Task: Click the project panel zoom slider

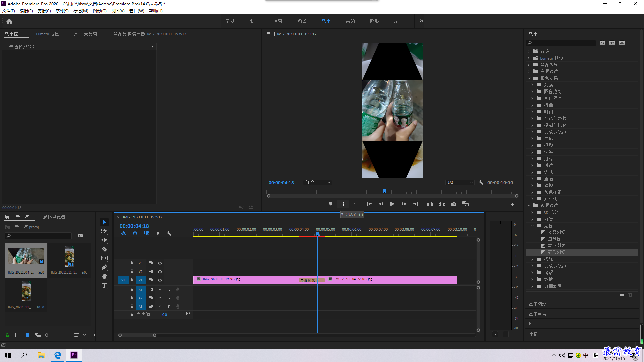Action: pyautogui.click(x=56, y=335)
